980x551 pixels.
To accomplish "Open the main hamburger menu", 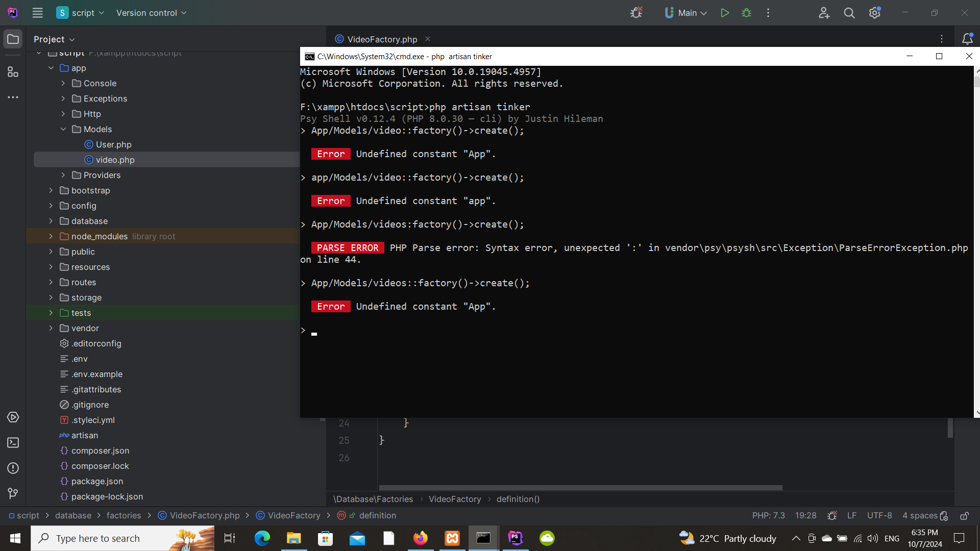I will 37,13.
